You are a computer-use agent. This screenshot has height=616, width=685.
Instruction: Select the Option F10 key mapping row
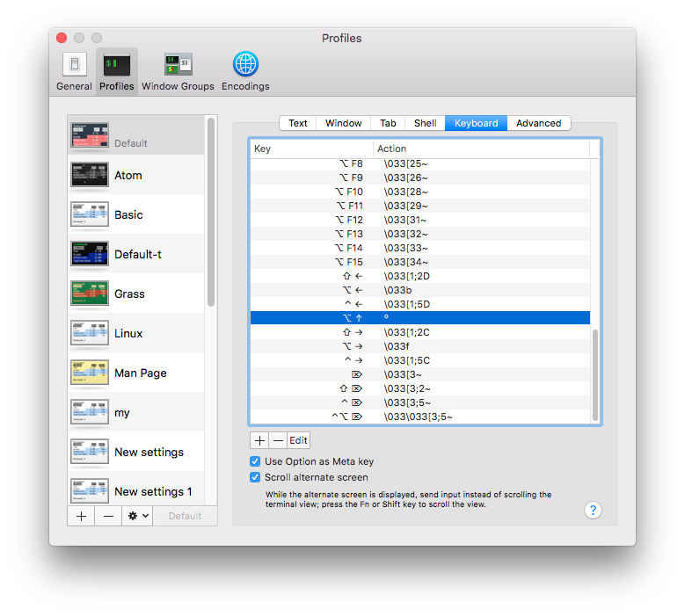click(x=419, y=192)
